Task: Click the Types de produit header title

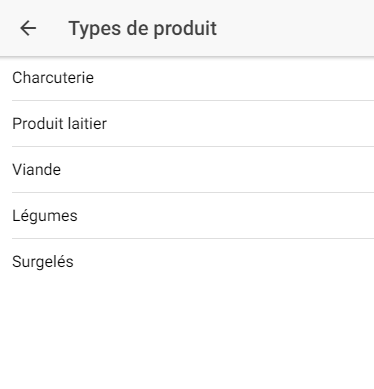Action: point(143,28)
